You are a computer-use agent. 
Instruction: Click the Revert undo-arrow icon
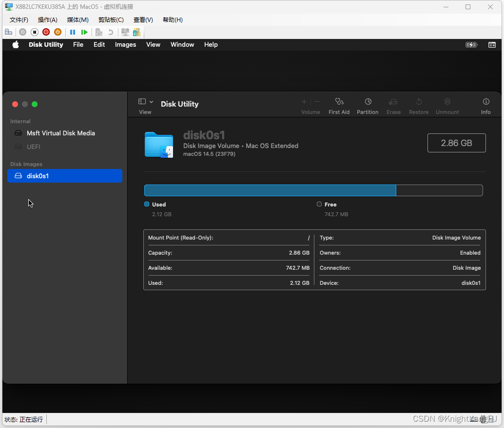pyautogui.click(x=111, y=32)
